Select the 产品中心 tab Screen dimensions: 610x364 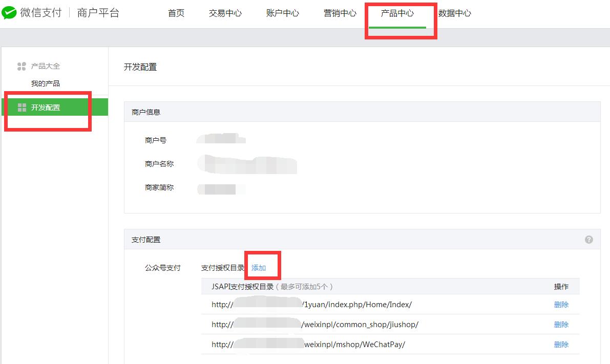coord(397,13)
